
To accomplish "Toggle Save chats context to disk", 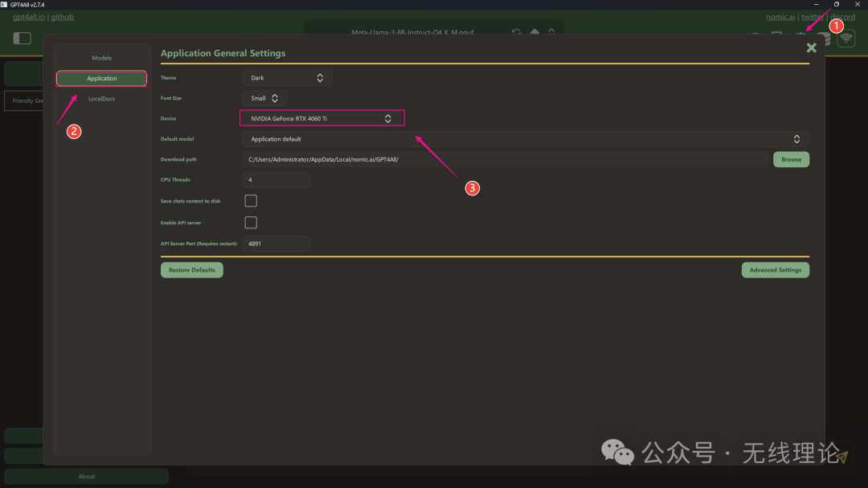I will (251, 201).
